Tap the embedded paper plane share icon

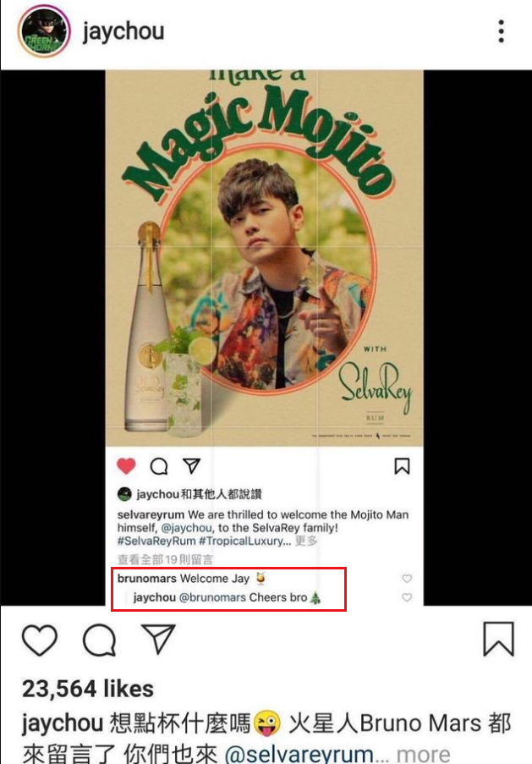point(191,466)
